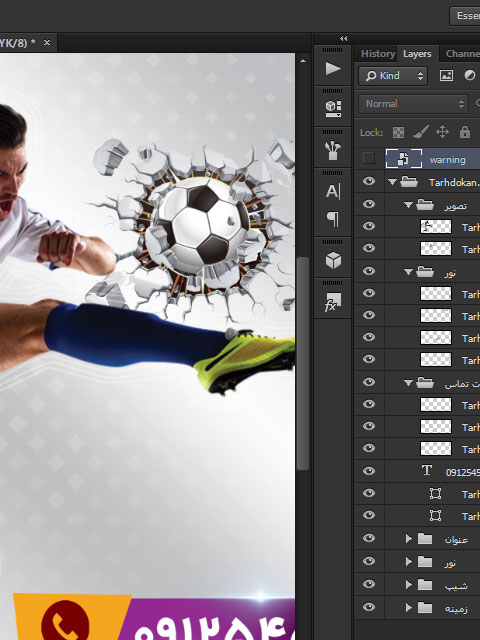480x640 pixels.
Task: Select the عنوان group folder icon
Action: coord(424,539)
